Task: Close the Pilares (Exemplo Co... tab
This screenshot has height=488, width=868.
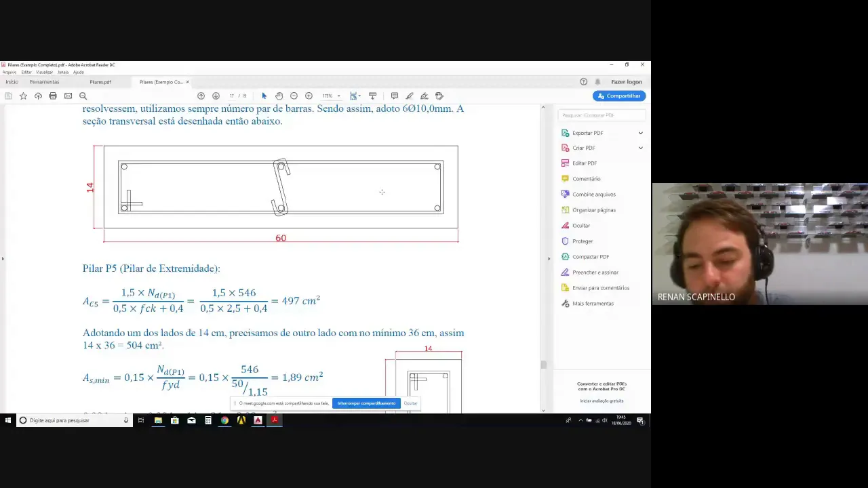Action: [x=188, y=82]
